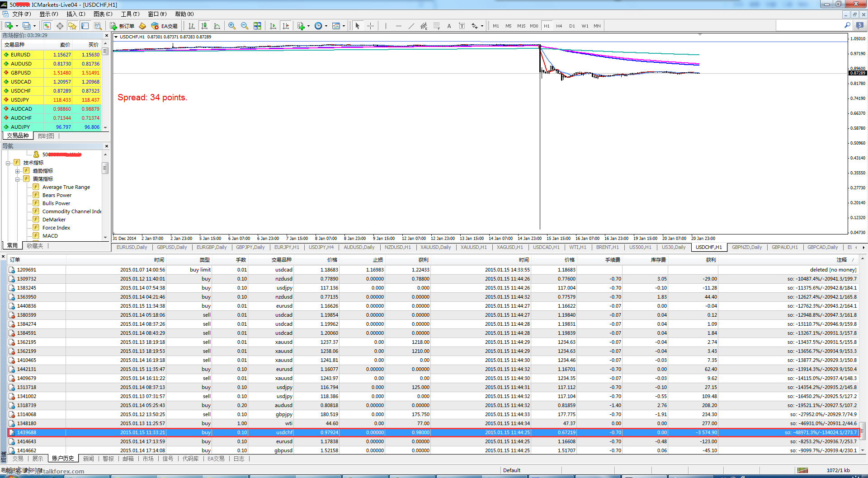Open MetaEditor yellow book icon

tap(142, 26)
